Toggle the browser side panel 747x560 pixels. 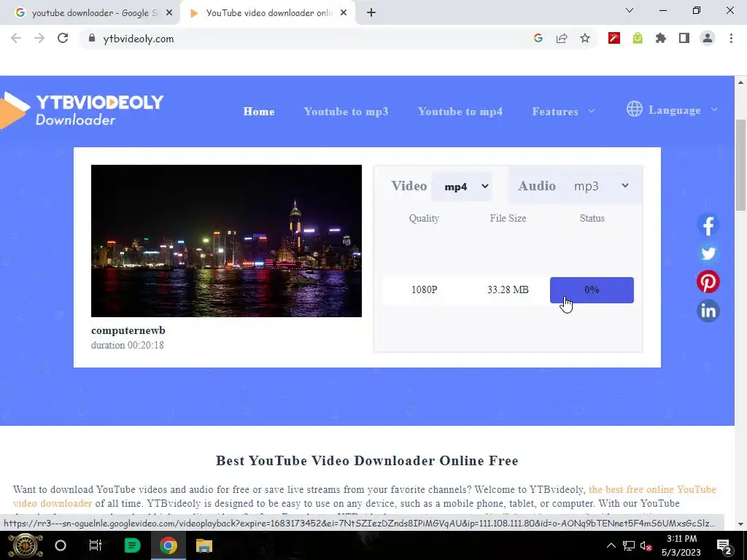coord(684,39)
